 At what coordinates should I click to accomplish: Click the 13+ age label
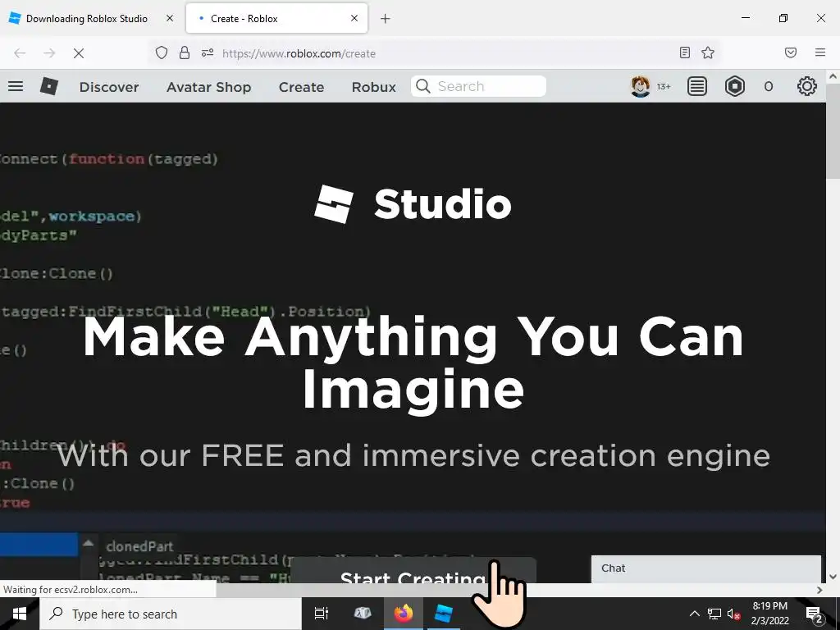(664, 86)
